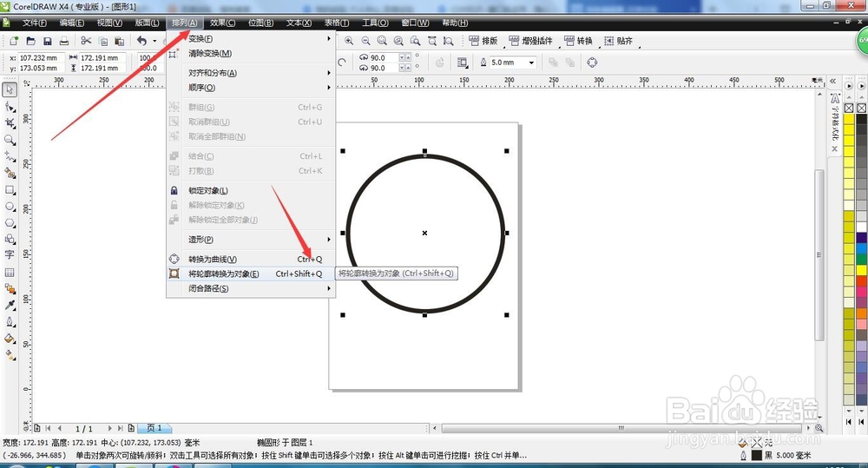Click the horizontal scrollbar thumb
The height and width of the screenshot is (468, 868).
(x=621, y=428)
